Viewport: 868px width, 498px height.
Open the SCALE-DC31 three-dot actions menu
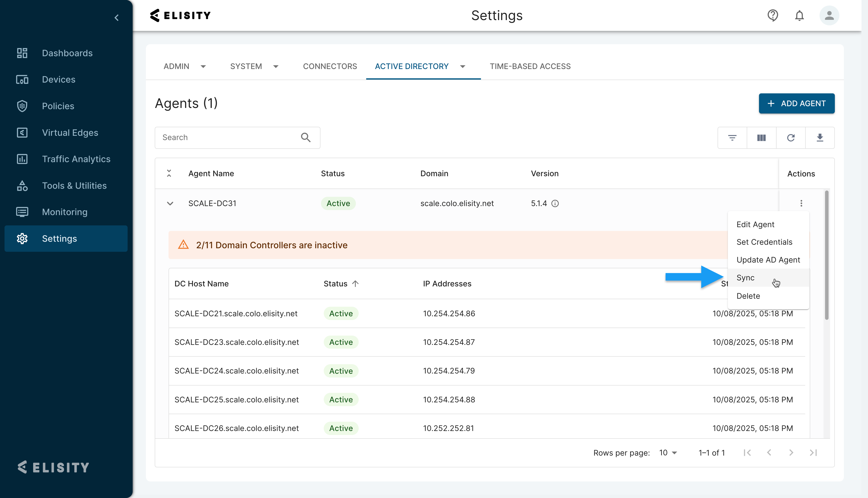(x=801, y=203)
